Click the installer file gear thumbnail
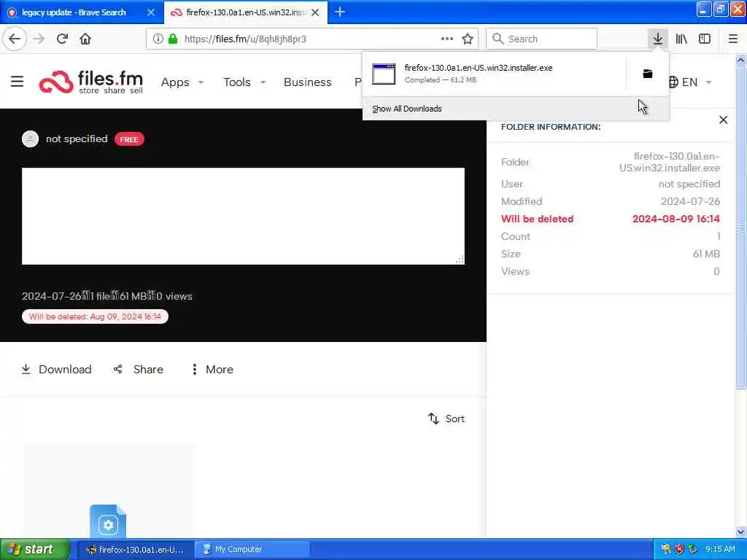747x560 pixels. pyautogui.click(x=108, y=521)
